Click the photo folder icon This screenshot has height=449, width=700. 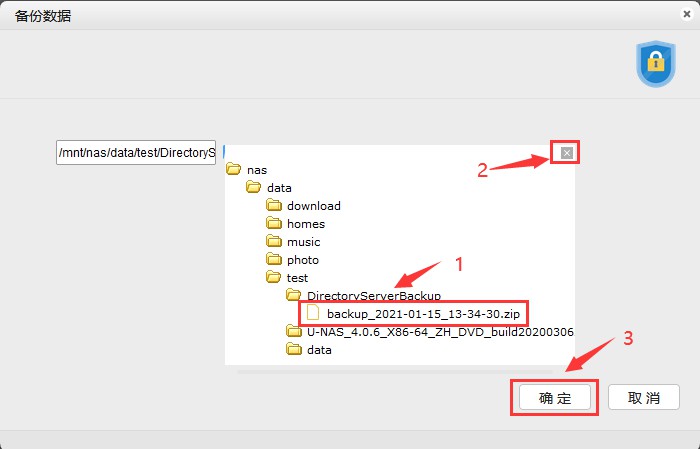click(274, 260)
